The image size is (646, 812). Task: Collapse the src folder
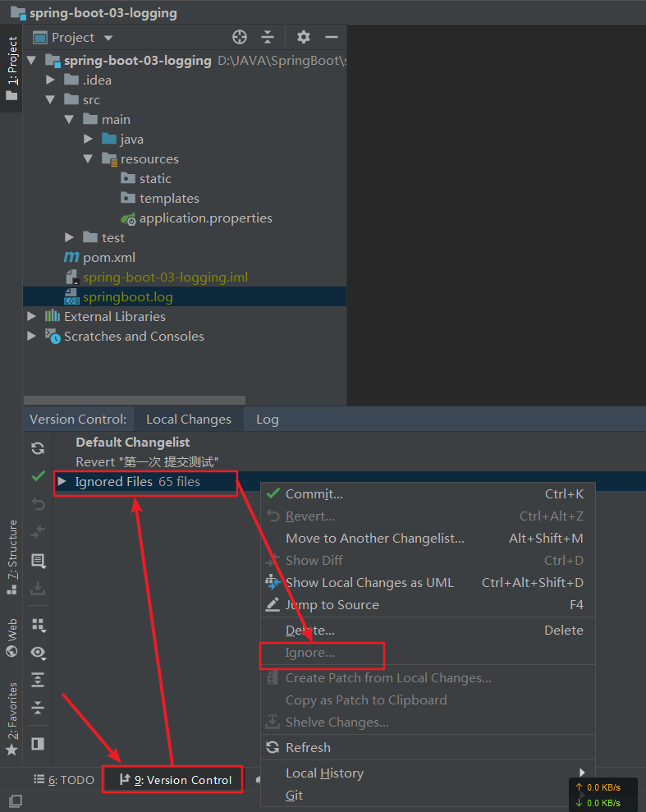pos(50,99)
